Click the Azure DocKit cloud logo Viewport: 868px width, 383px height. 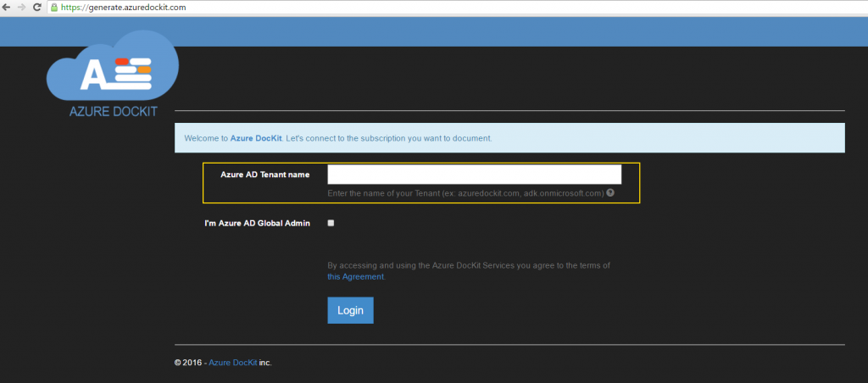[113, 65]
